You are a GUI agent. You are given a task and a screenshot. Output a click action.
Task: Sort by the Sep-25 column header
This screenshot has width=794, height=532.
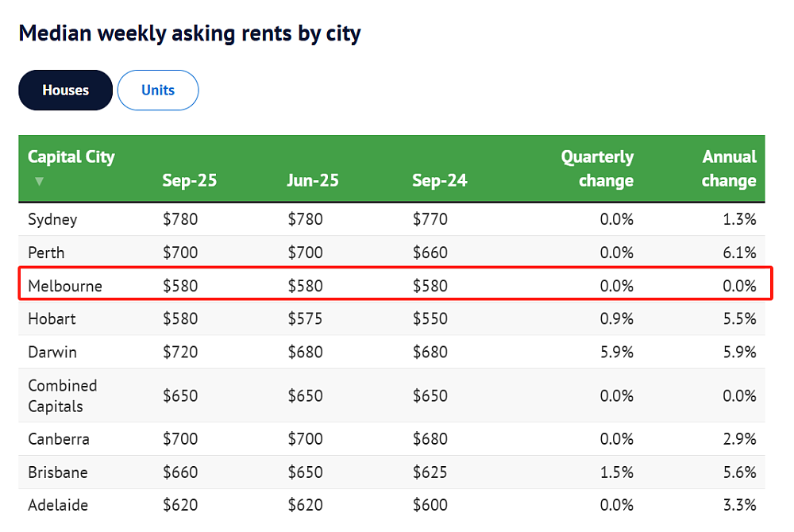click(x=190, y=180)
